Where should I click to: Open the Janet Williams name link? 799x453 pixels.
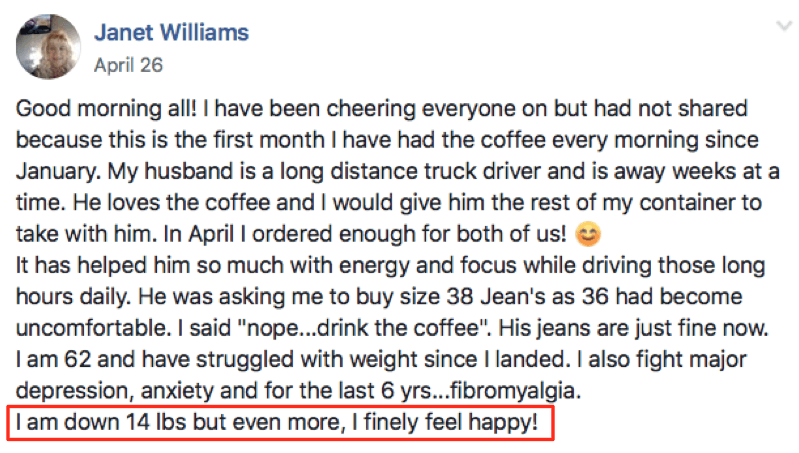[x=171, y=33]
